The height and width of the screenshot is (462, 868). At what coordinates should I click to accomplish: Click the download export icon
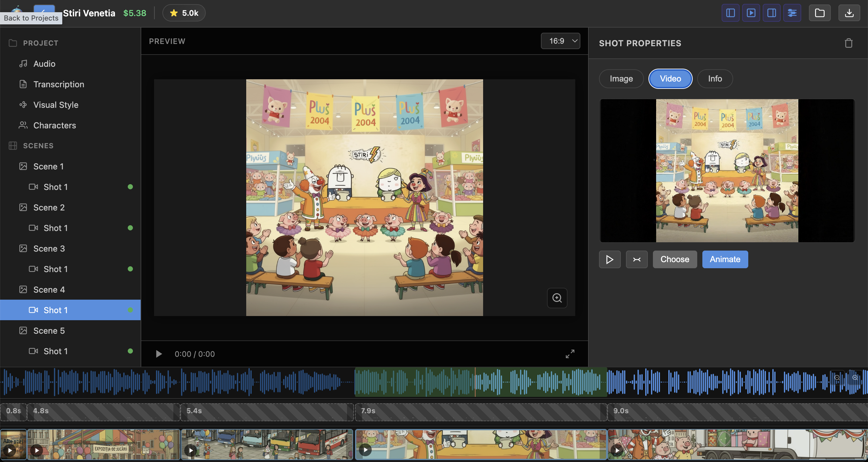pos(849,13)
